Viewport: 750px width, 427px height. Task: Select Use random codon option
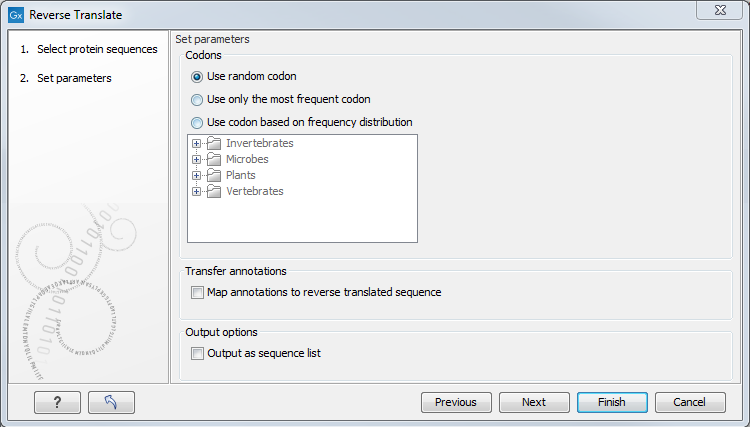197,76
